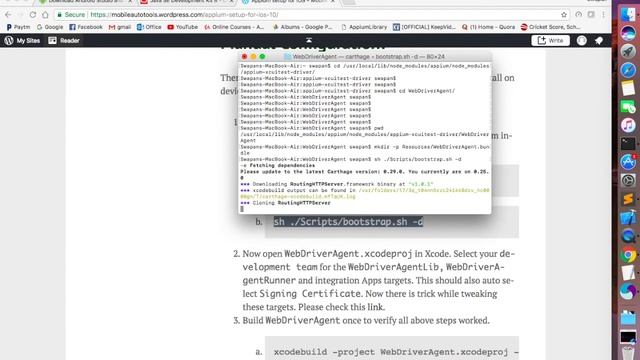Open Google Chrome from the Dock
The width and height of the screenshot is (640, 360).
pyautogui.click(x=628, y=256)
